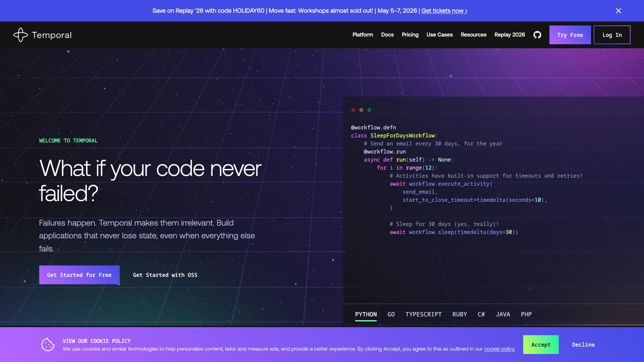This screenshot has height=362, width=644.
Task: Open the Use Cases menu
Action: [439, 35]
